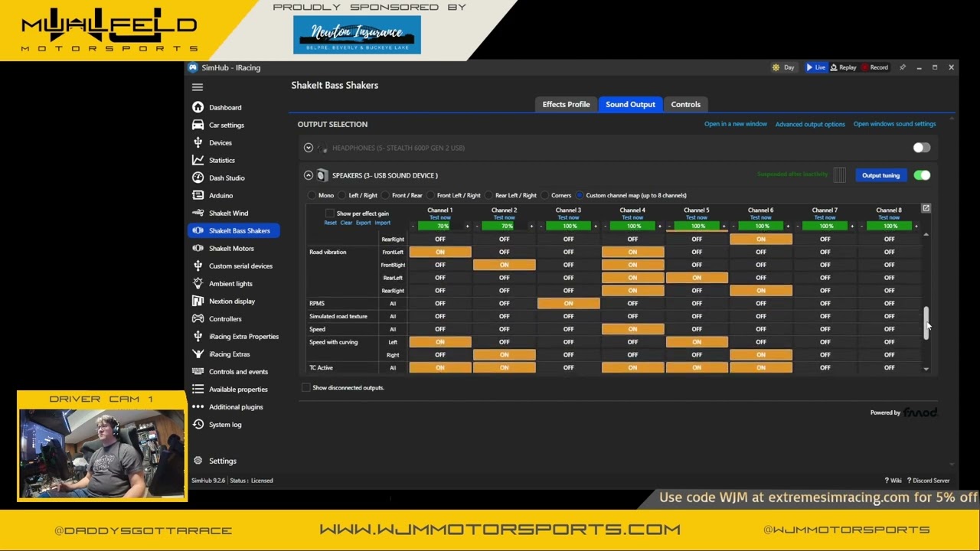Viewport: 980px width, 551px height.
Task: Open Dashboard from the sidebar
Action: 225,108
